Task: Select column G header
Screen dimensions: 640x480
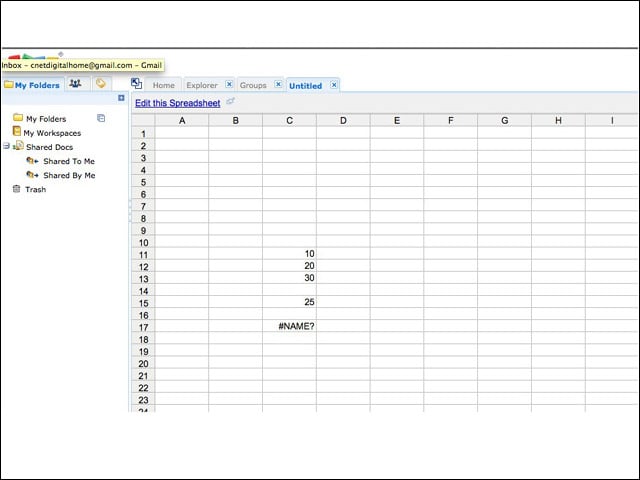Action: tap(504, 120)
